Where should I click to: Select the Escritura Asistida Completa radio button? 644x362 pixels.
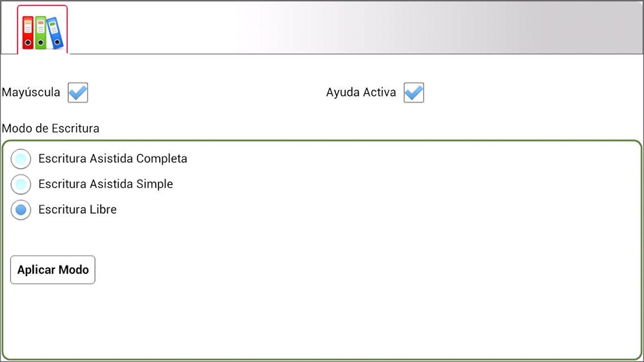[x=21, y=159]
